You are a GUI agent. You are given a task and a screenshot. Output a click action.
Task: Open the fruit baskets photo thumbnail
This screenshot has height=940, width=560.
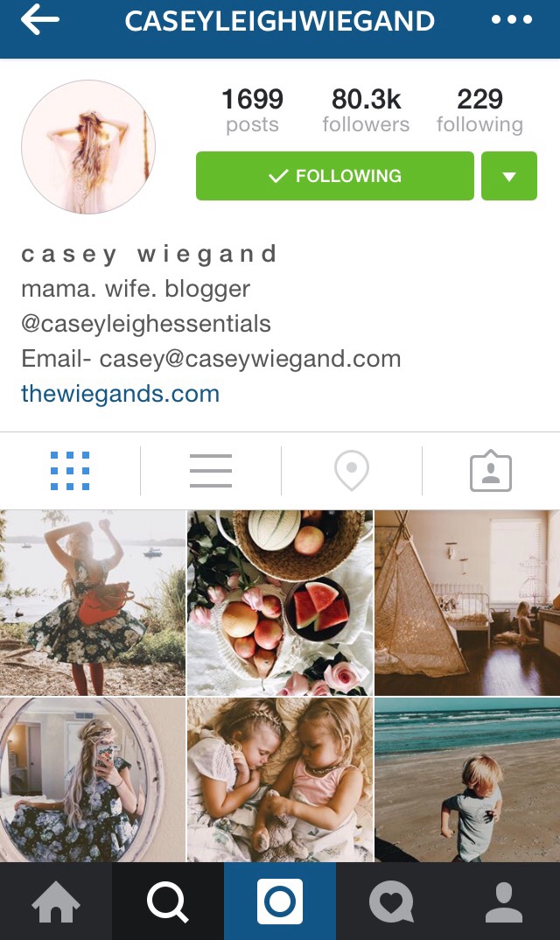pyautogui.click(x=280, y=602)
